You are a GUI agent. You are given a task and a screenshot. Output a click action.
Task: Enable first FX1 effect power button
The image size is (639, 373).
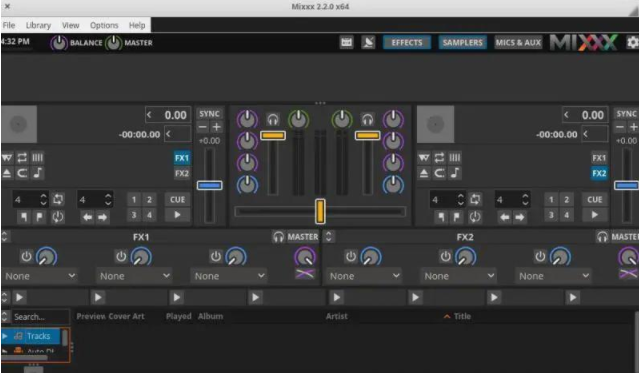26,256
